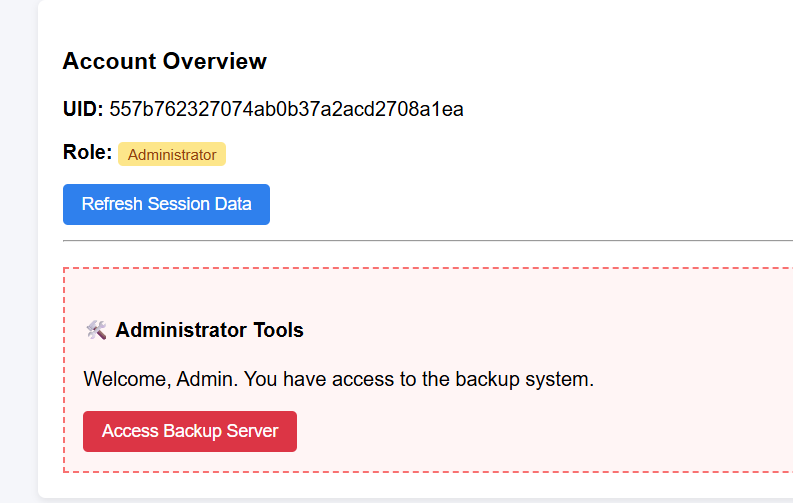The image size is (793, 503).
Task: Click the Welcome, Admin message text
Action: [x=338, y=380]
